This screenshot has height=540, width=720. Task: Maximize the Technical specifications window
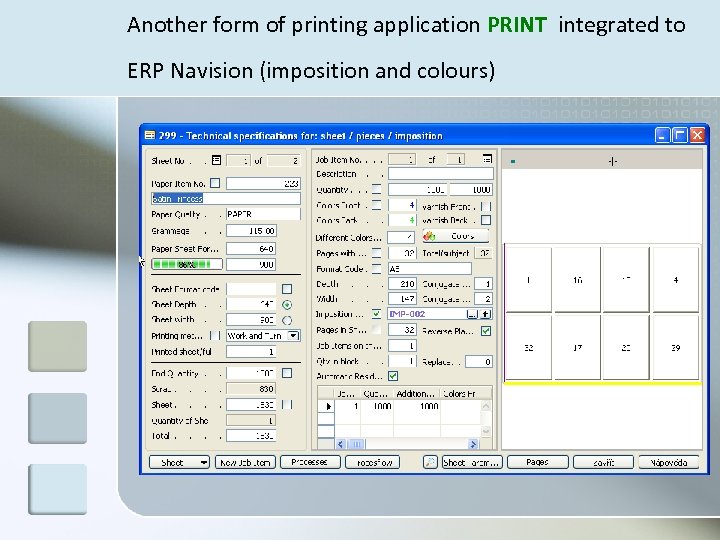click(680, 135)
